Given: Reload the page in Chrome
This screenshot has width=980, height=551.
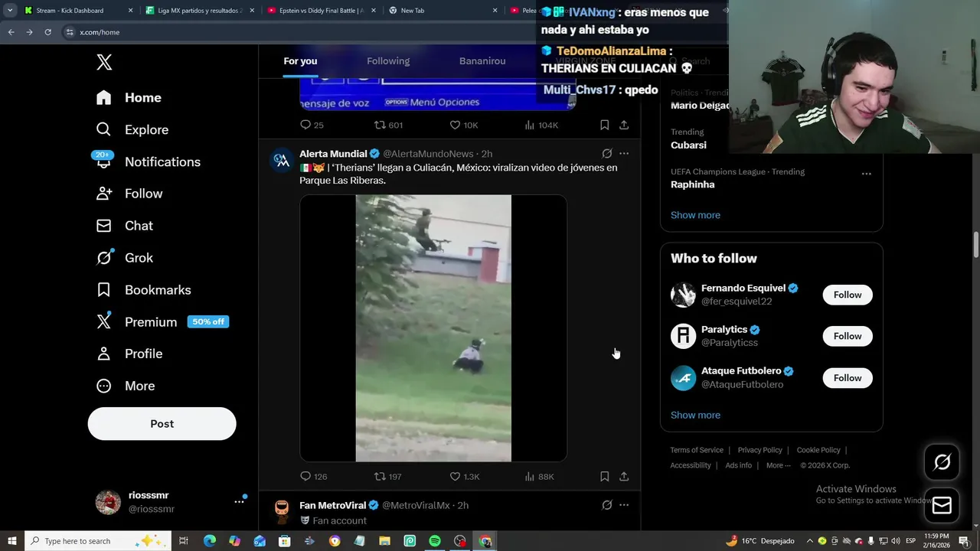Looking at the screenshot, I should tap(47, 32).
